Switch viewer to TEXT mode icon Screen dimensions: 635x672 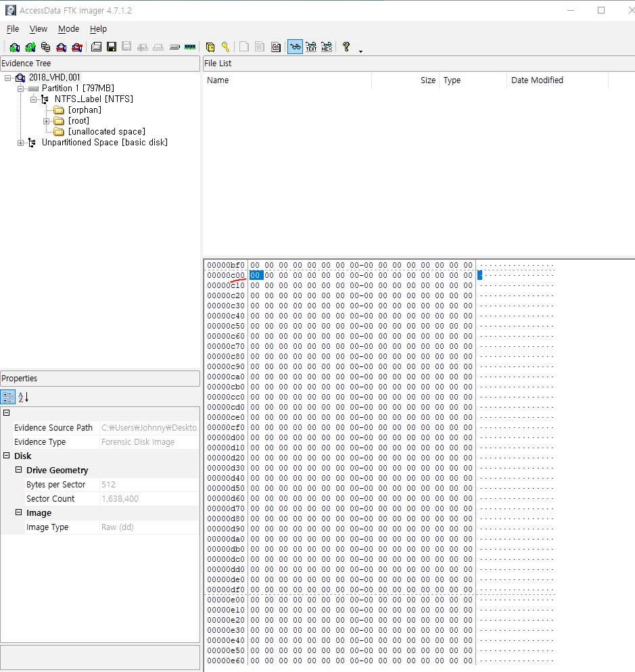click(x=311, y=47)
